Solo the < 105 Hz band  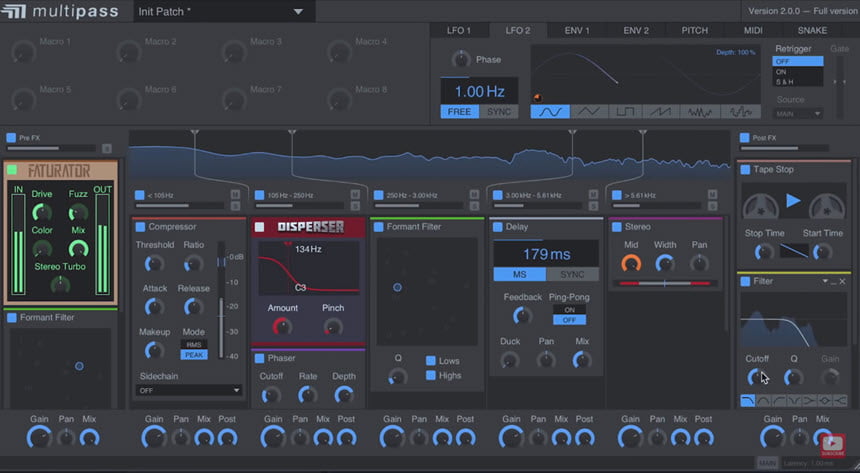tap(235, 206)
